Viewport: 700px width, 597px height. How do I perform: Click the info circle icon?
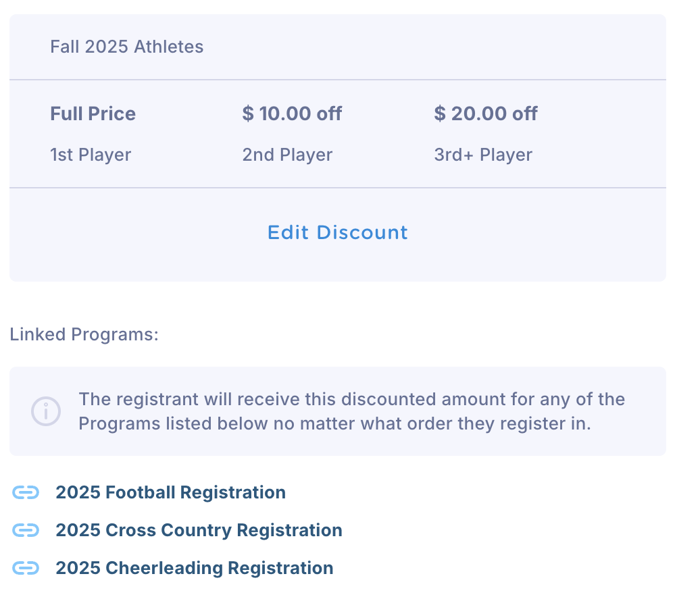click(x=46, y=411)
